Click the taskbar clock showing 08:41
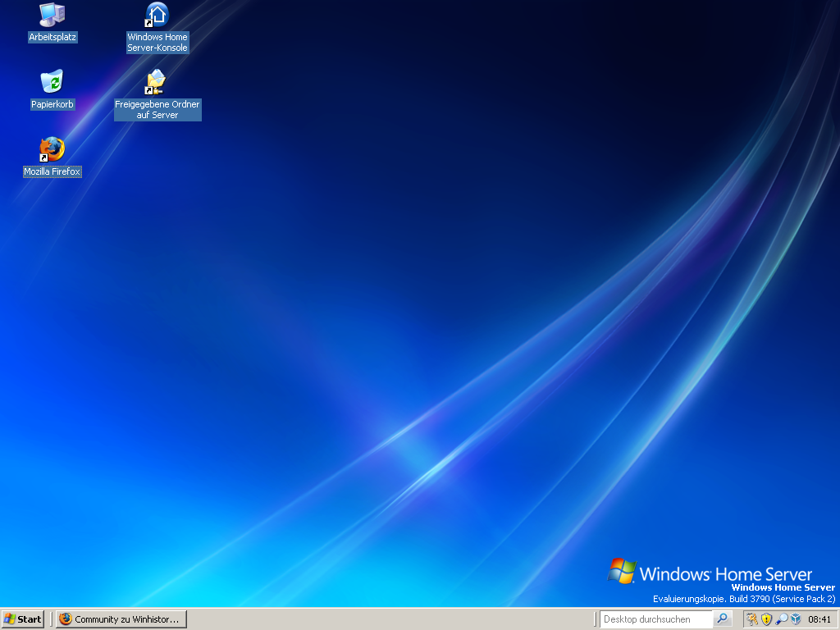Viewport: 840px width, 630px height. (819, 619)
